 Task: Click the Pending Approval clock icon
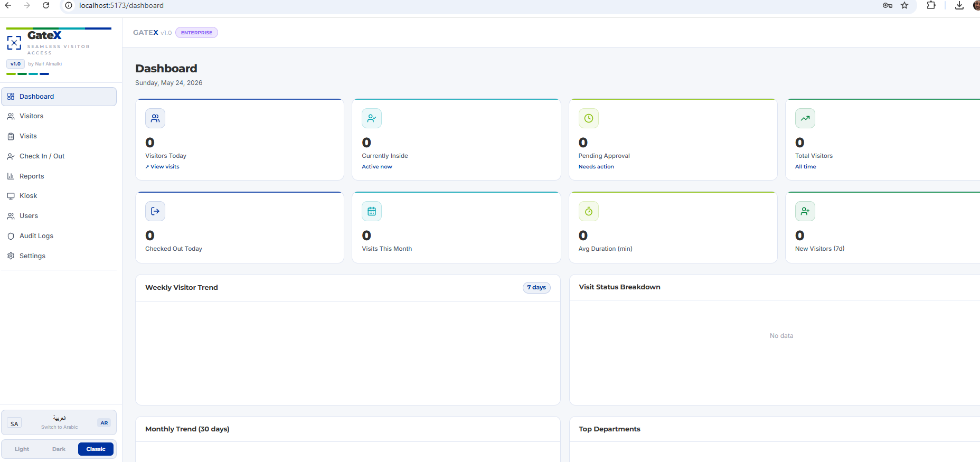coord(589,118)
